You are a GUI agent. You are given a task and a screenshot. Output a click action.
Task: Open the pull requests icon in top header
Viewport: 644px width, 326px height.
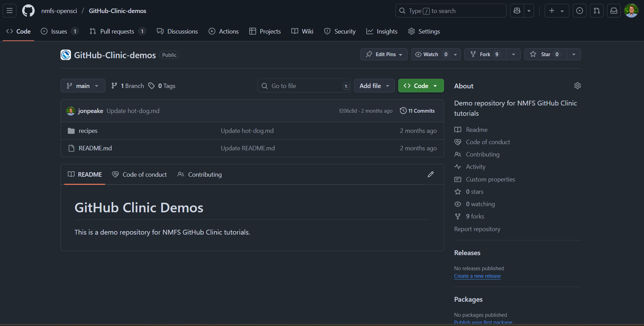pyautogui.click(x=597, y=11)
